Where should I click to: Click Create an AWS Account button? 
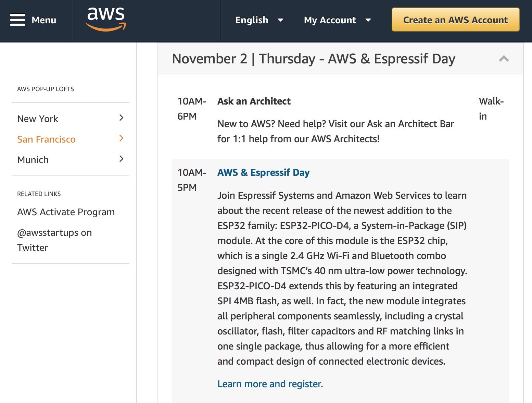click(455, 20)
